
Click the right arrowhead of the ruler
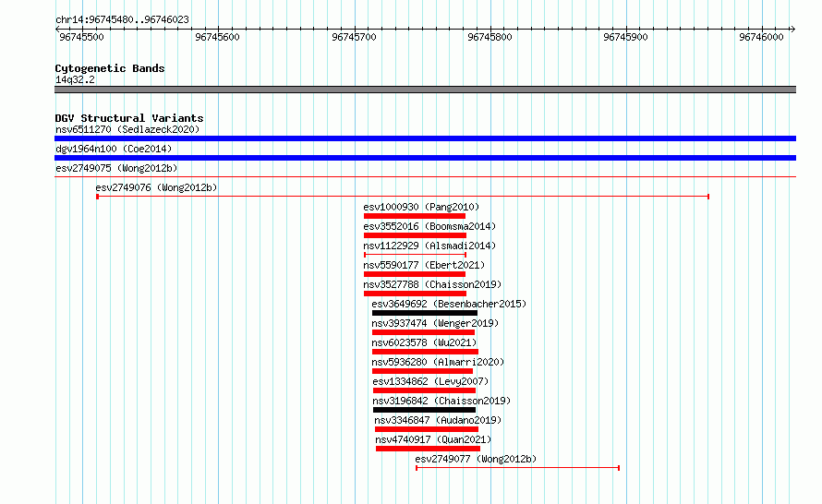coord(793,30)
